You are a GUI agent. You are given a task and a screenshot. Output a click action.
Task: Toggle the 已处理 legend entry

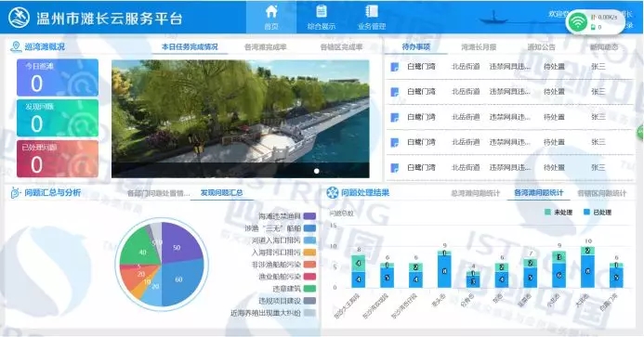[x=598, y=213]
